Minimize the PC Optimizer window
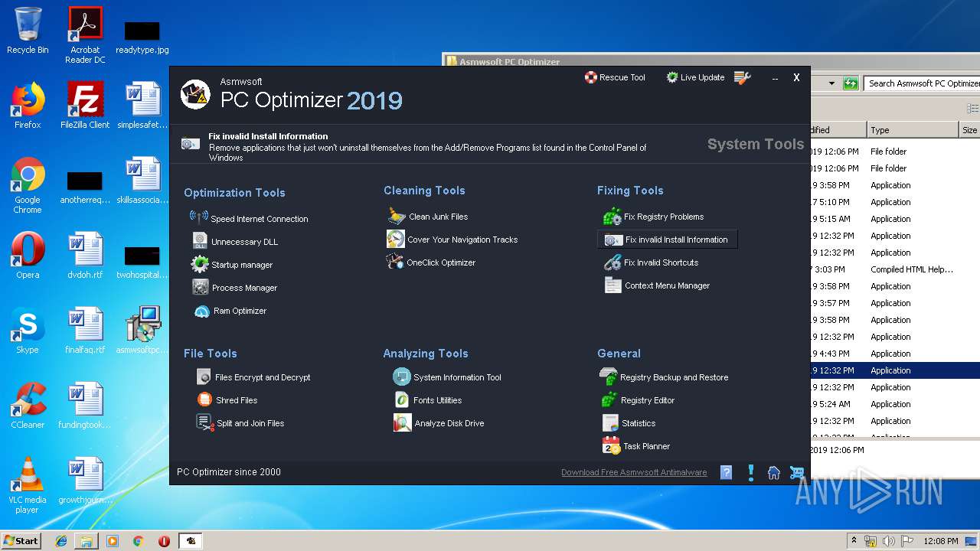980x551 pixels. pos(775,78)
